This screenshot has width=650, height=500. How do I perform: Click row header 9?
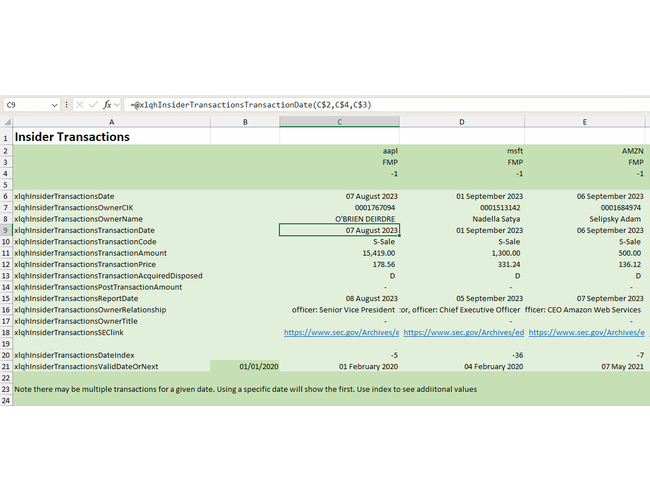(x=6, y=230)
